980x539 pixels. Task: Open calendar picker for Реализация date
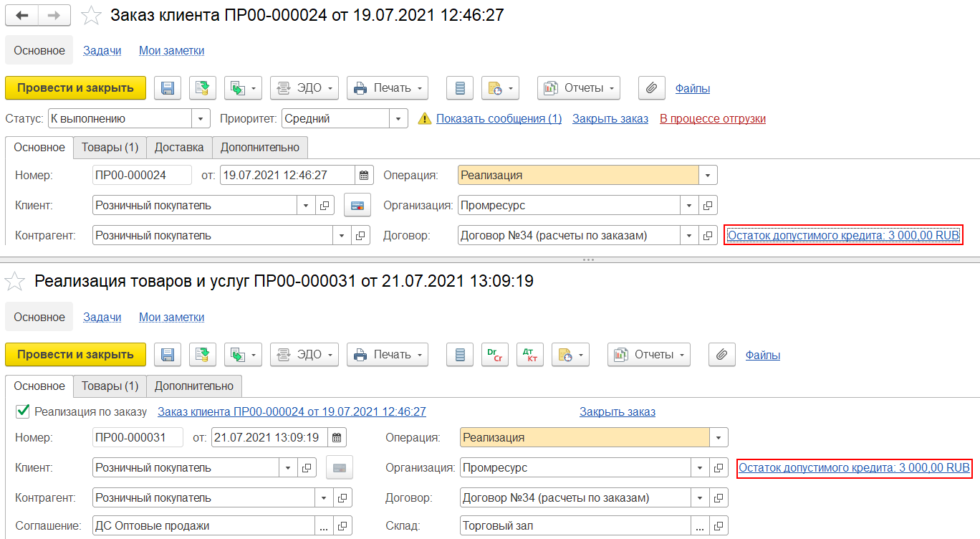(x=337, y=437)
